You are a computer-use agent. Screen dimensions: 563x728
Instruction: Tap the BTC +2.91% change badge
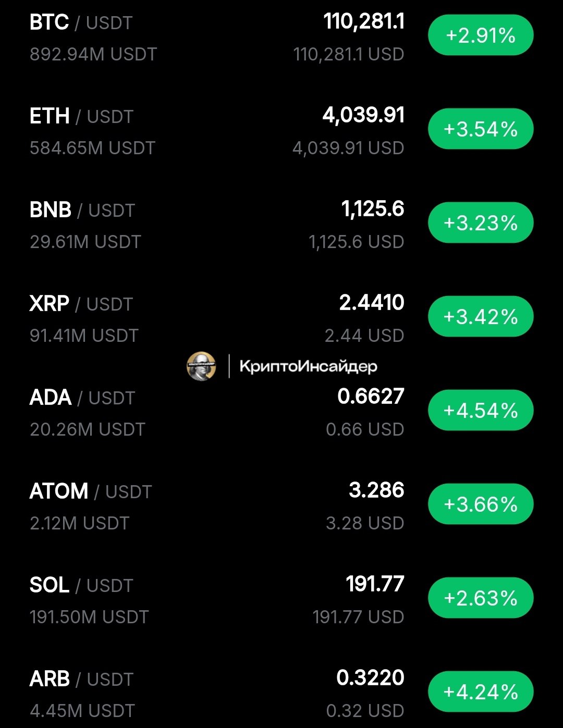pyautogui.click(x=481, y=35)
